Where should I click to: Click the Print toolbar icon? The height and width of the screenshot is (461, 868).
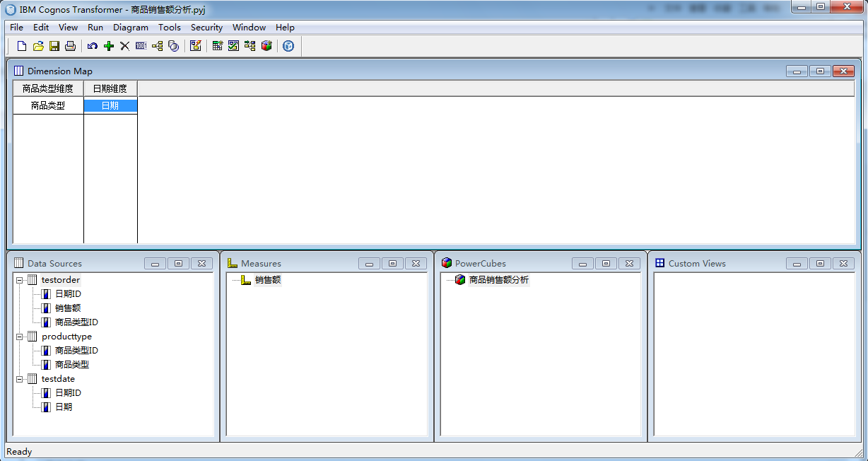tap(70, 46)
